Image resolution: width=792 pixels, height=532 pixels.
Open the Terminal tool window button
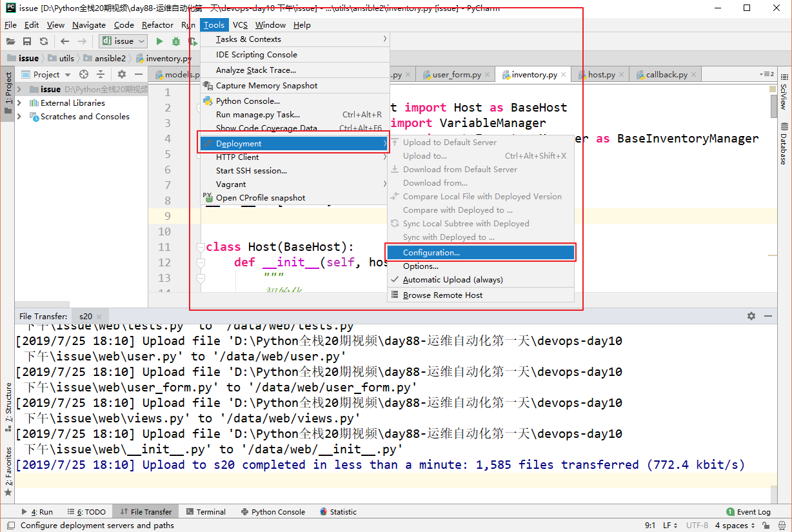(206, 512)
